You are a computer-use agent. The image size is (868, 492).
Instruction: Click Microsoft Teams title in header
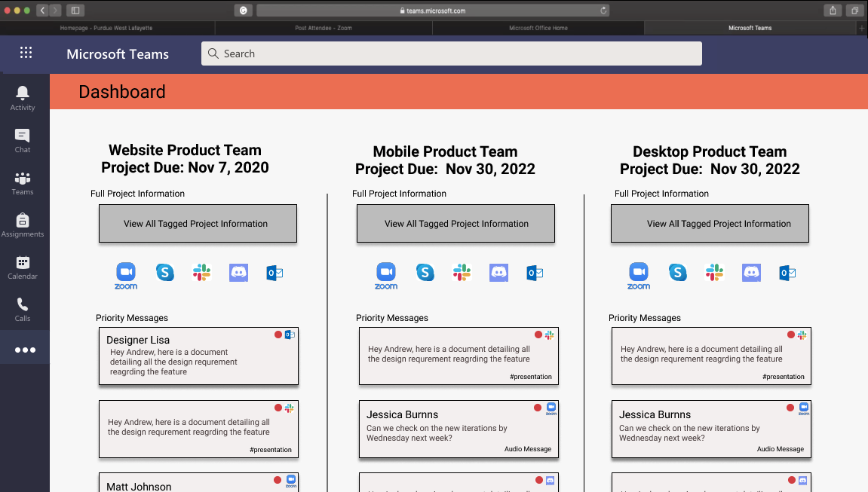pyautogui.click(x=118, y=54)
